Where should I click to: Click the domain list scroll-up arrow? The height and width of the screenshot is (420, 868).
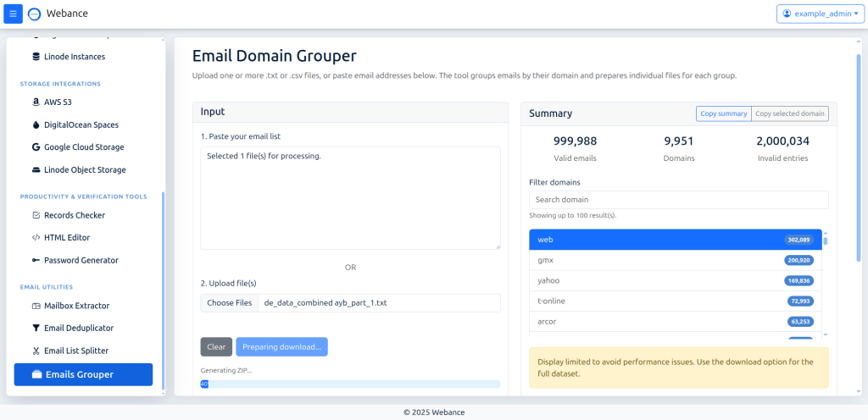click(826, 233)
